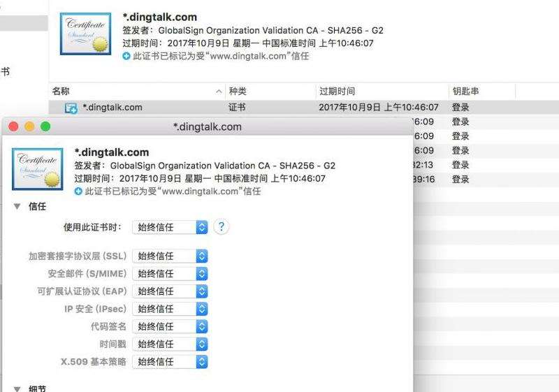
Task: Select the *.dingtalk.com row in the list
Action: click(x=304, y=108)
